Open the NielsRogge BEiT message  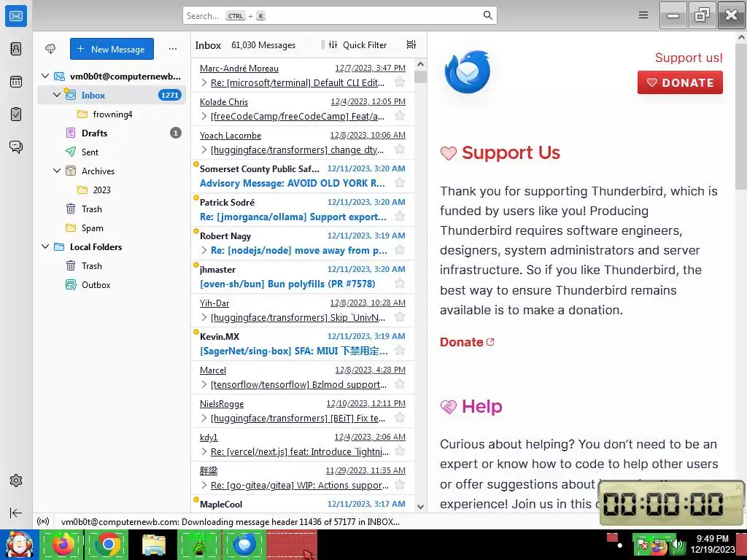pos(303,411)
